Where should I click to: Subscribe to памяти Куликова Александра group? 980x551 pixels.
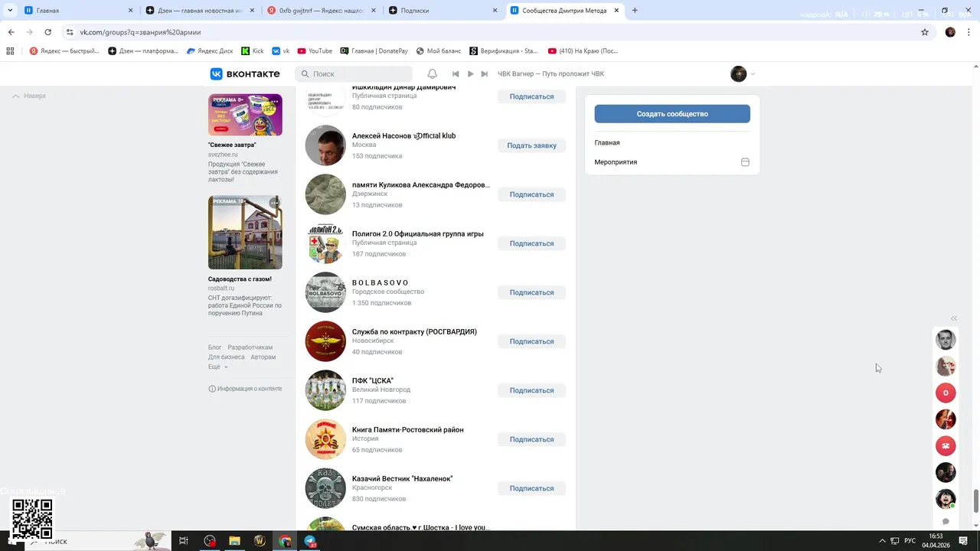click(x=531, y=194)
